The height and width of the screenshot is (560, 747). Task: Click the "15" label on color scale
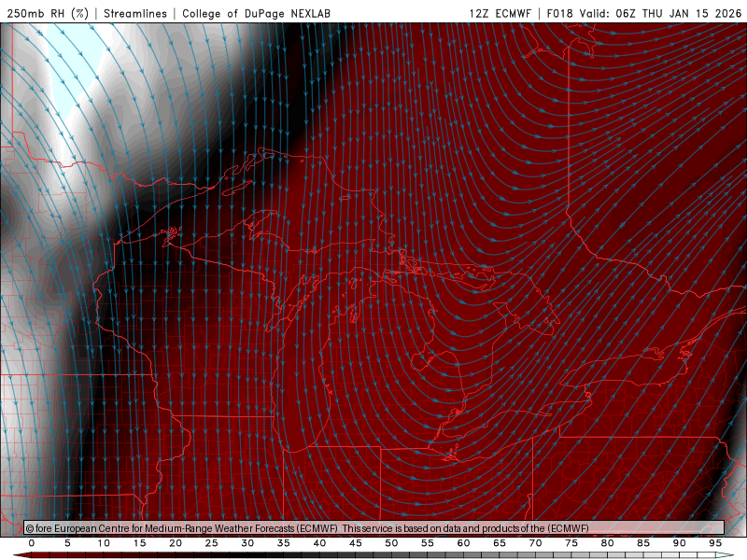(x=139, y=543)
